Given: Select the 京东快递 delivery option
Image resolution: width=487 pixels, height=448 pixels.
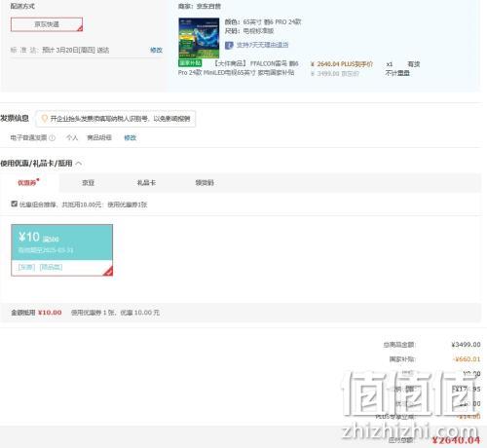Looking at the screenshot, I should click(47, 24).
